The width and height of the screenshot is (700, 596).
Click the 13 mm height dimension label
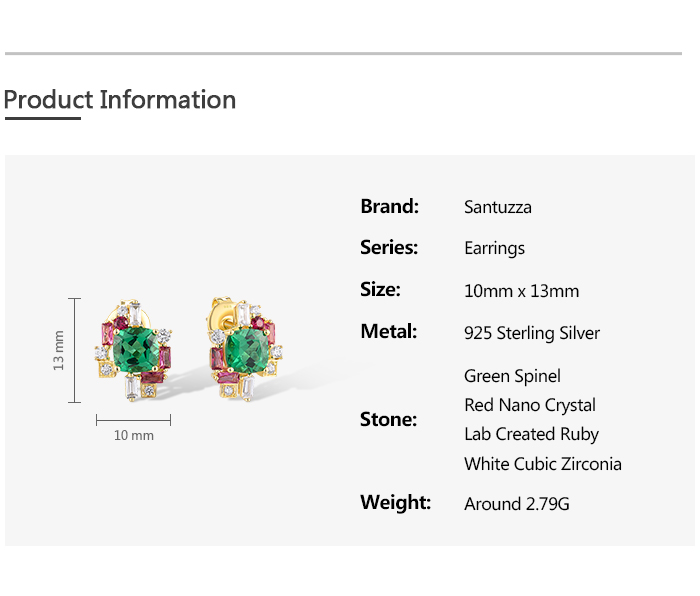click(59, 350)
